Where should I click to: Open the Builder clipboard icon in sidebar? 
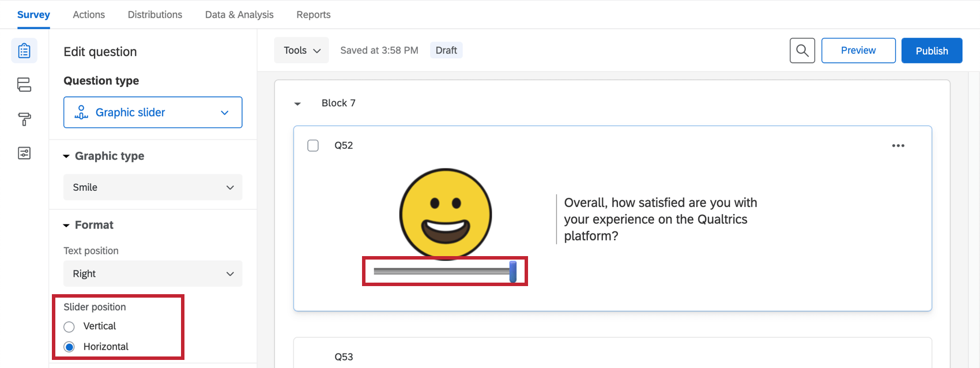[24, 51]
